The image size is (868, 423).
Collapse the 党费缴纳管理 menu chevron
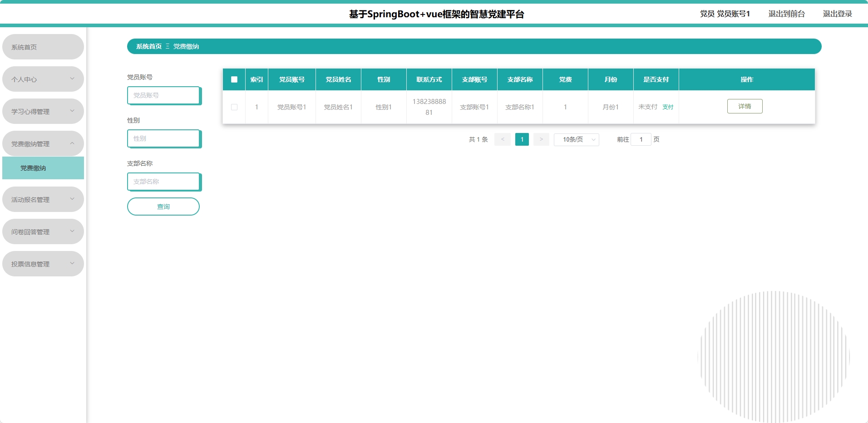(72, 143)
